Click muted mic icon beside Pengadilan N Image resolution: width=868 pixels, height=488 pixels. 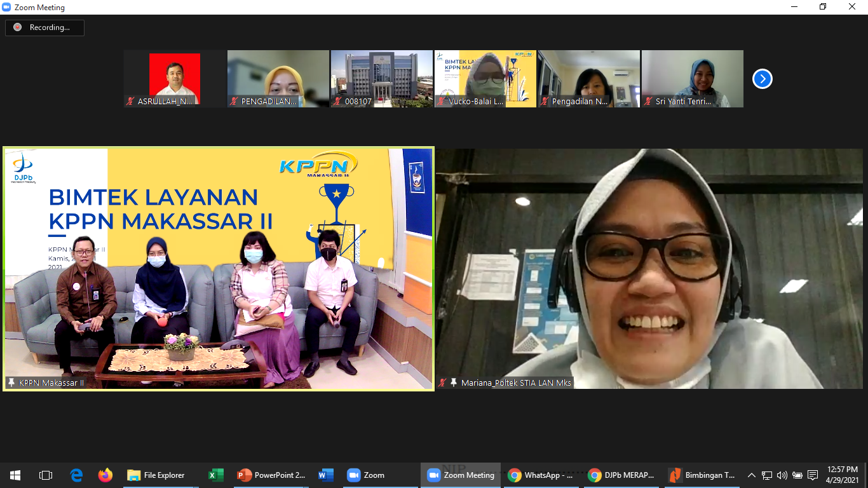tap(545, 101)
